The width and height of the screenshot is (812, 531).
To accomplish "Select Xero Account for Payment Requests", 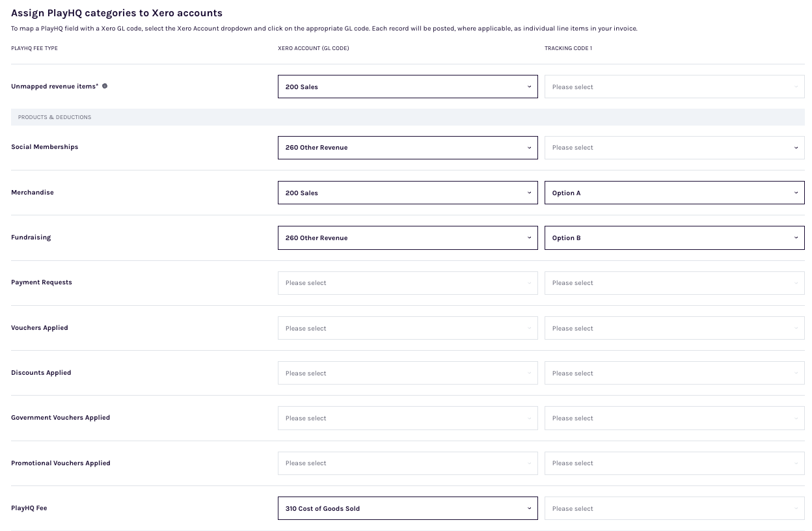I will (x=407, y=283).
